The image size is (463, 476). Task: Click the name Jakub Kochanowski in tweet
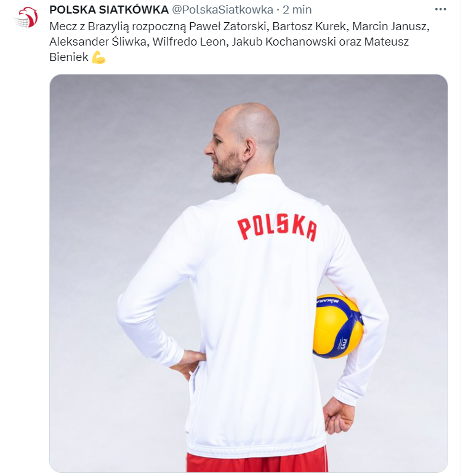[x=284, y=42]
